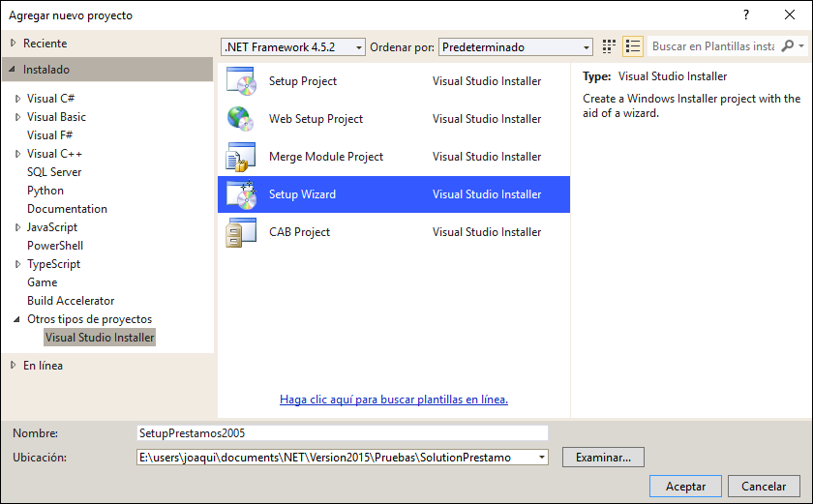This screenshot has width=813, height=504.
Task: Select the Visual C# label
Action: tap(50, 99)
